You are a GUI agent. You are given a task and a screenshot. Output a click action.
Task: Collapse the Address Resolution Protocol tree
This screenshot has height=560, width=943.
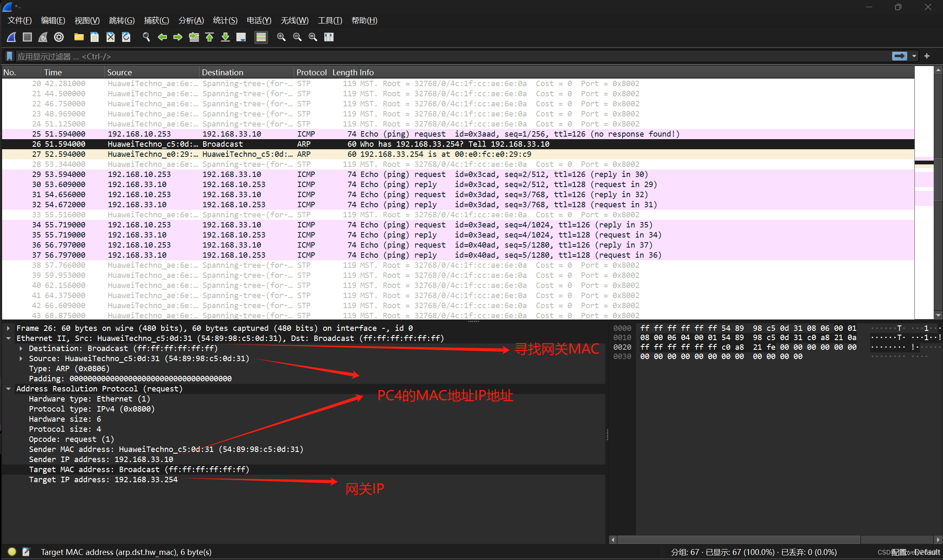8,389
